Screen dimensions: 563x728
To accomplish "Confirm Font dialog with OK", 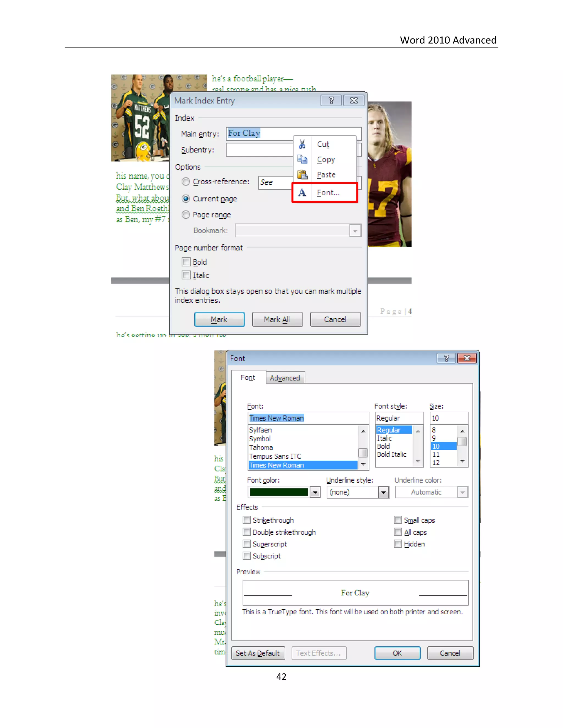I will [x=397, y=653].
